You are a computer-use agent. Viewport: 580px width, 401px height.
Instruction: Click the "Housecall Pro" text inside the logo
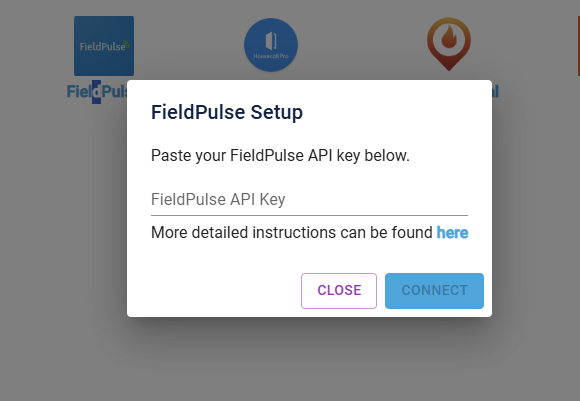[271, 56]
